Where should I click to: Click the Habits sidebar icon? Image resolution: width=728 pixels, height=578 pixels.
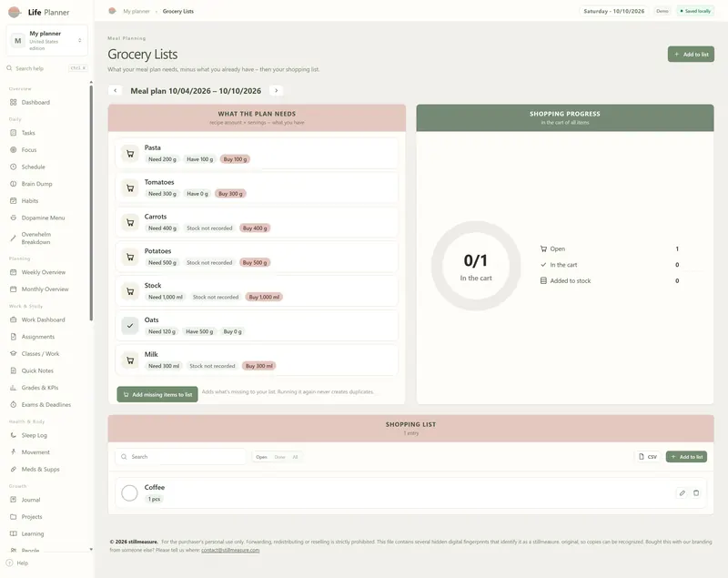(x=13, y=201)
